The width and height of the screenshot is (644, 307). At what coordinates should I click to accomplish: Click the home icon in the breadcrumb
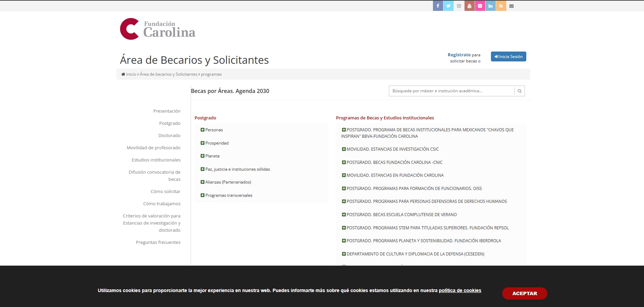pos(123,74)
